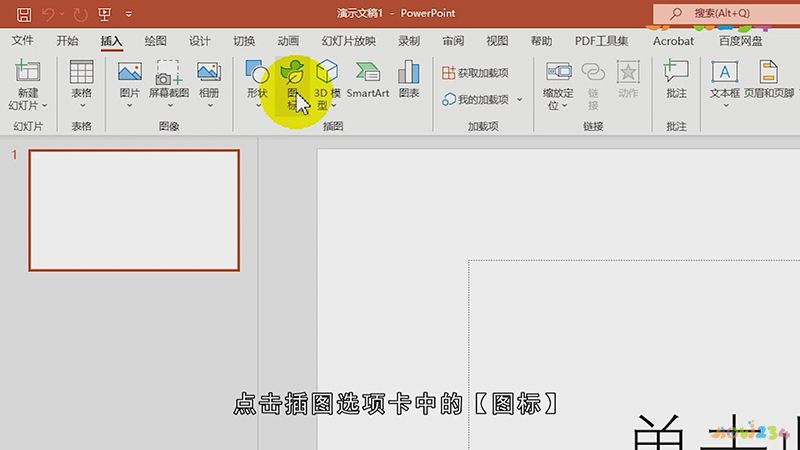Open the 动画 tab

point(288,41)
